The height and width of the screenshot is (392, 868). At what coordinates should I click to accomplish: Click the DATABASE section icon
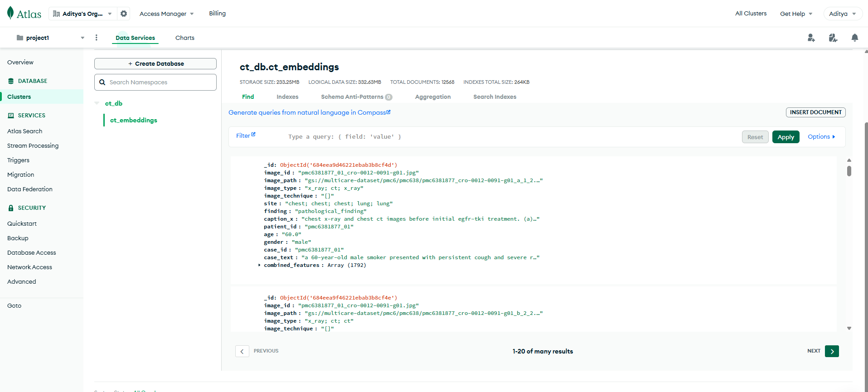click(x=11, y=81)
